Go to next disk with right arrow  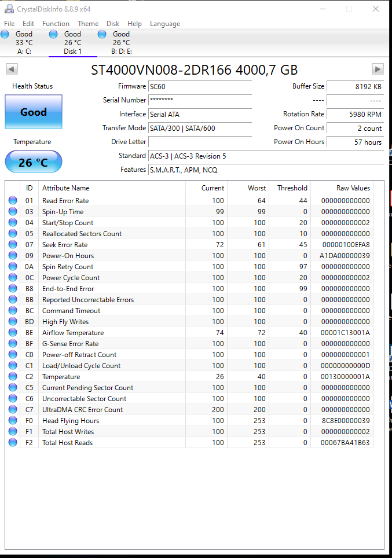click(378, 69)
